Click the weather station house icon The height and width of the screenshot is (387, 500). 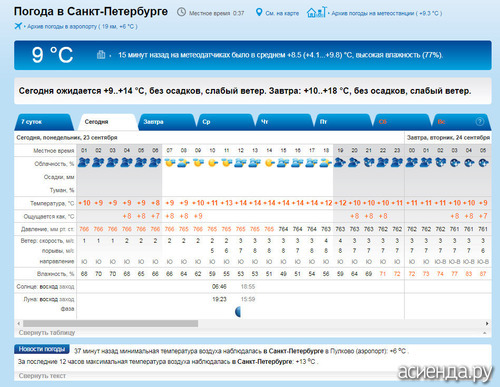[316, 12]
